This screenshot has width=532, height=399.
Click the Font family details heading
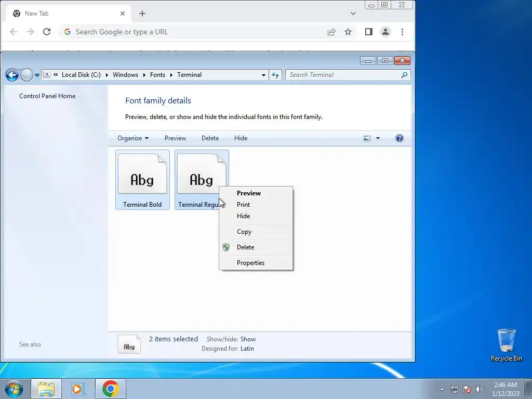158,101
